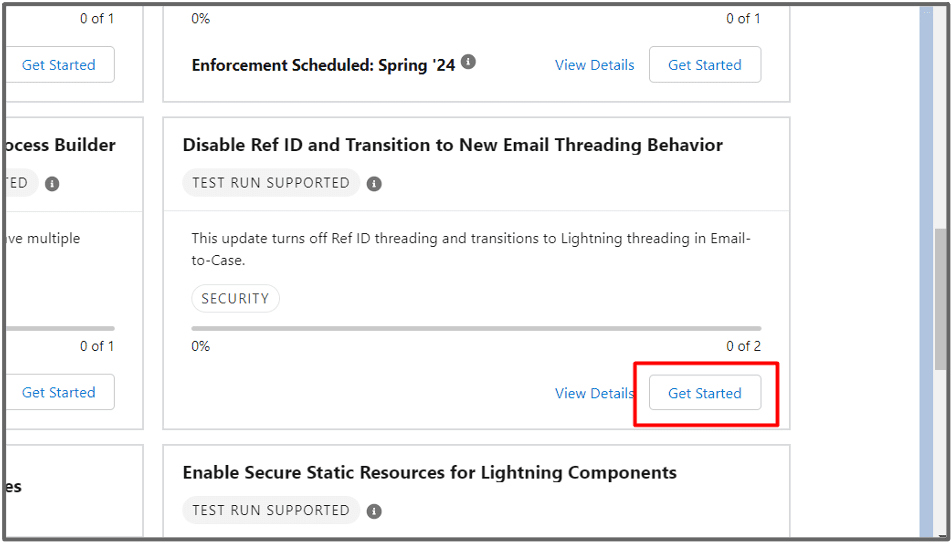952x543 pixels.
Task: Open View Details beside Enforcement Scheduled: Spring '24
Action: (x=594, y=65)
